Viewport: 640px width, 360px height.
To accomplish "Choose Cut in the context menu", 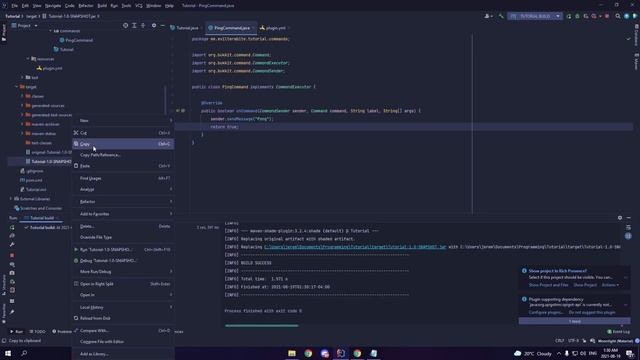I will (x=123, y=133).
